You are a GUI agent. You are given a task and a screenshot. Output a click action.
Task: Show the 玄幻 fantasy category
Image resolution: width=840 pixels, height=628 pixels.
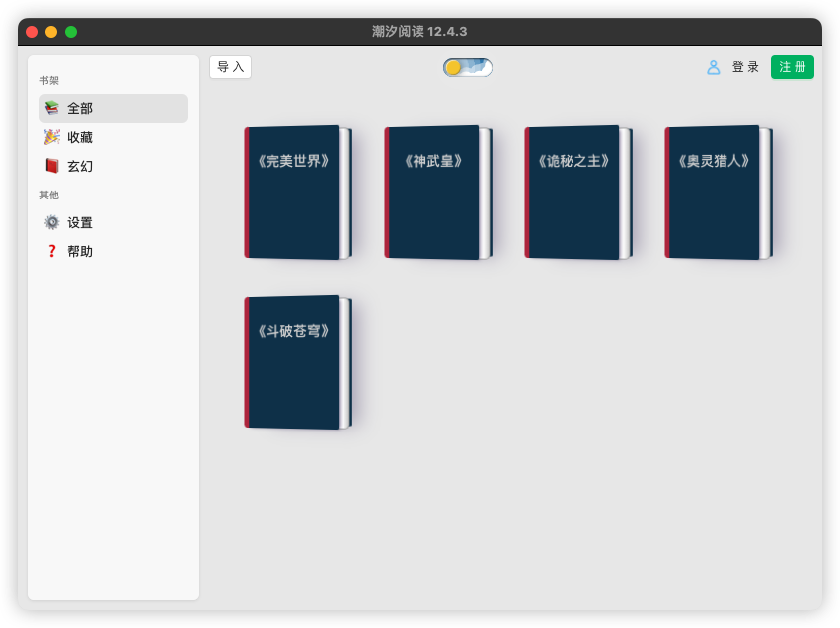(81, 166)
